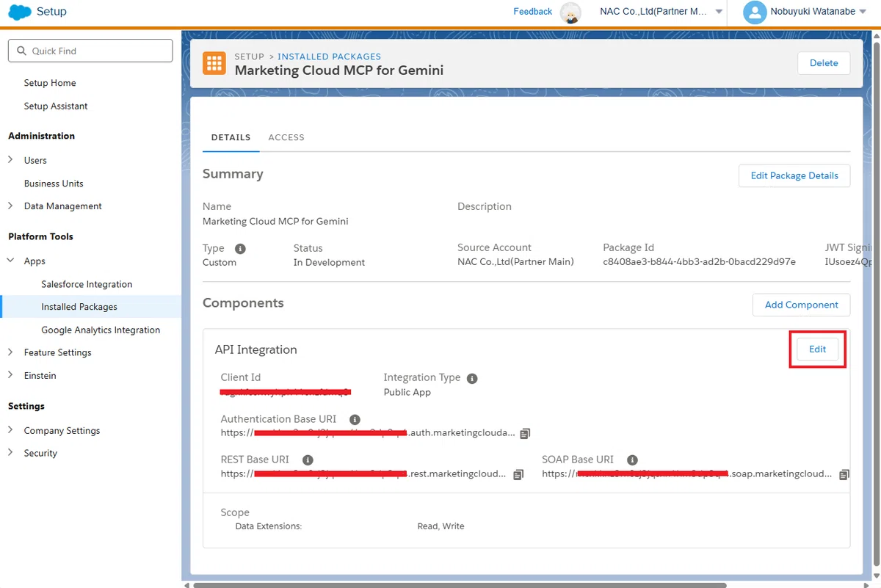Image resolution: width=881 pixels, height=588 pixels.
Task: Show the SOAP Base URI info icon
Action: (632, 460)
